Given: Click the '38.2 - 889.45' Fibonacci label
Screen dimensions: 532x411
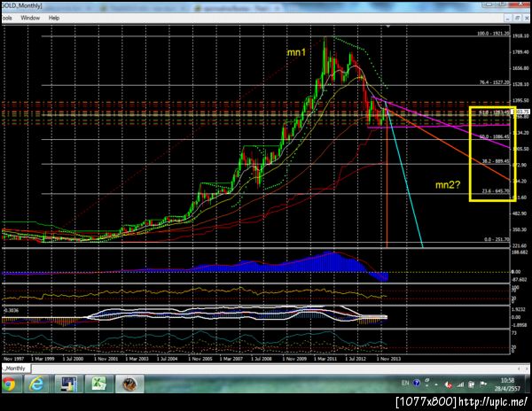Looking at the screenshot, I should (x=496, y=161).
